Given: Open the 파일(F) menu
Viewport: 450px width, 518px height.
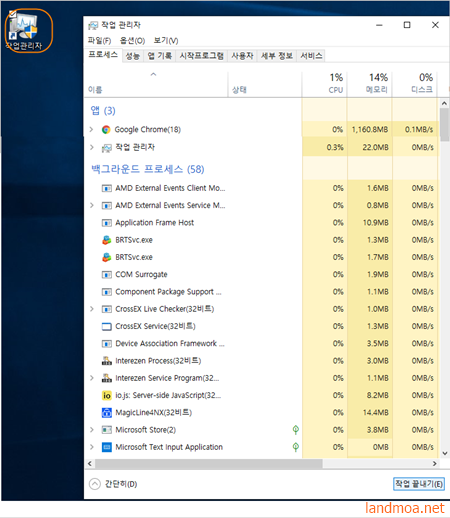Looking at the screenshot, I should coord(99,41).
